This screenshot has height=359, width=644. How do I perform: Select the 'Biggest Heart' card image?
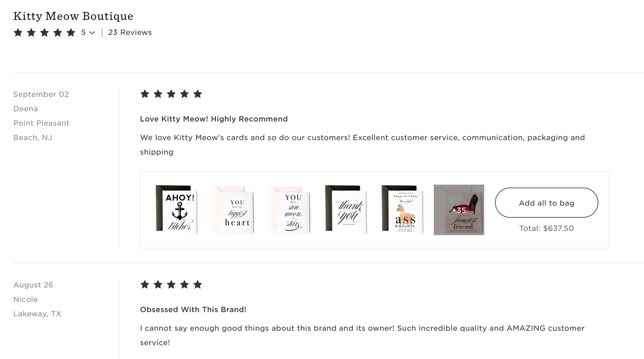click(x=233, y=210)
